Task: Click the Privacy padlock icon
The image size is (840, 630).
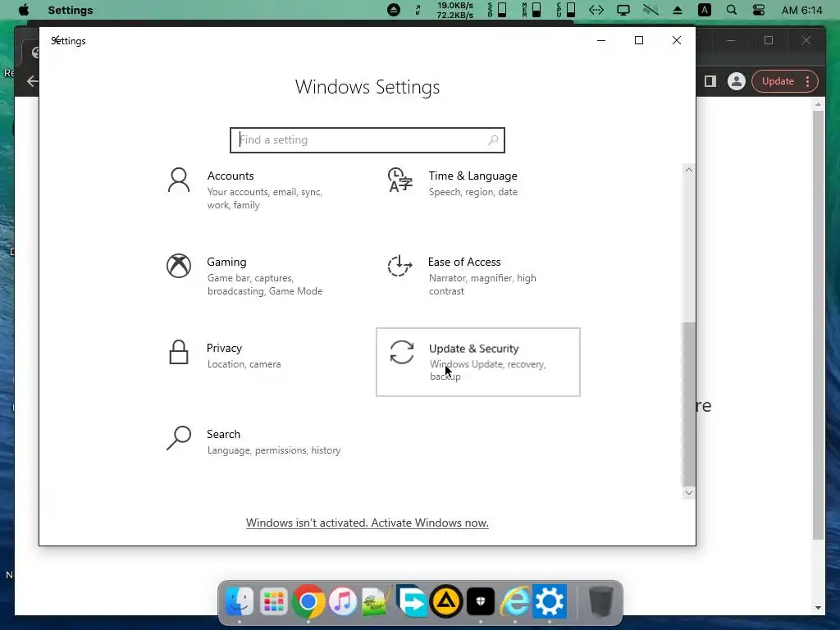Action: tap(179, 352)
